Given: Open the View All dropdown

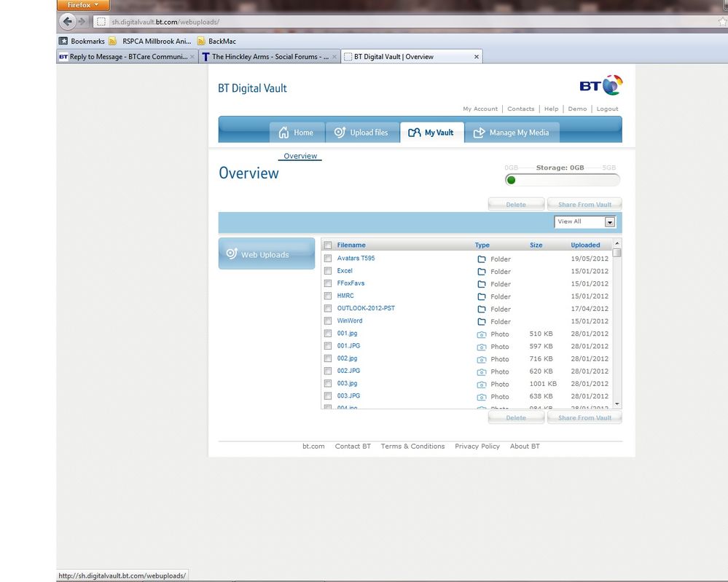Looking at the screenshot, I should click(x=585, y=222).
